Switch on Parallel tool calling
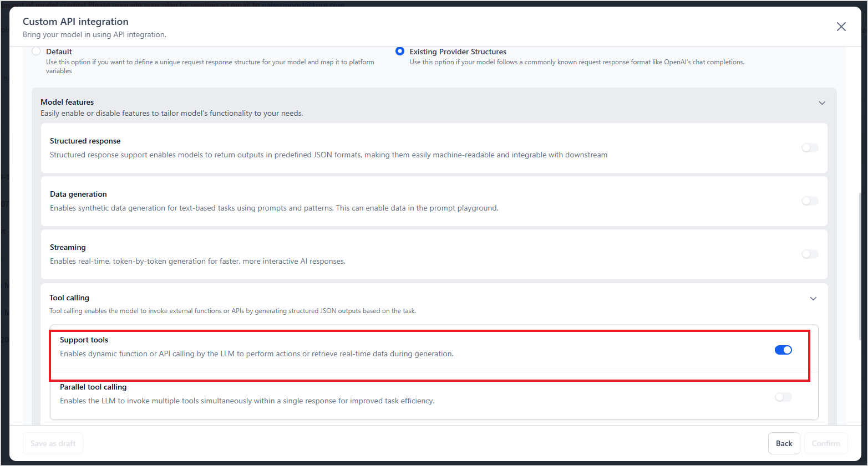 coord(783,397)
